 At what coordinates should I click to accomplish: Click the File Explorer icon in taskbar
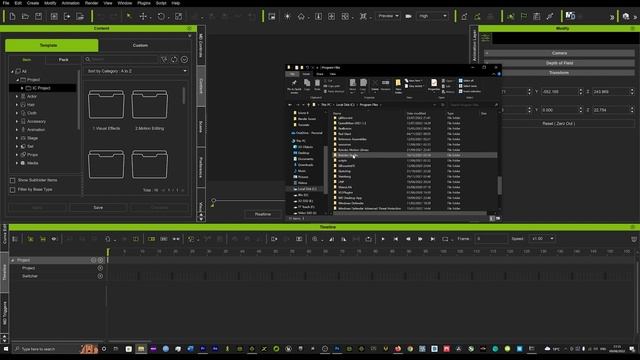pyautogui.click(x=141, y=349)
